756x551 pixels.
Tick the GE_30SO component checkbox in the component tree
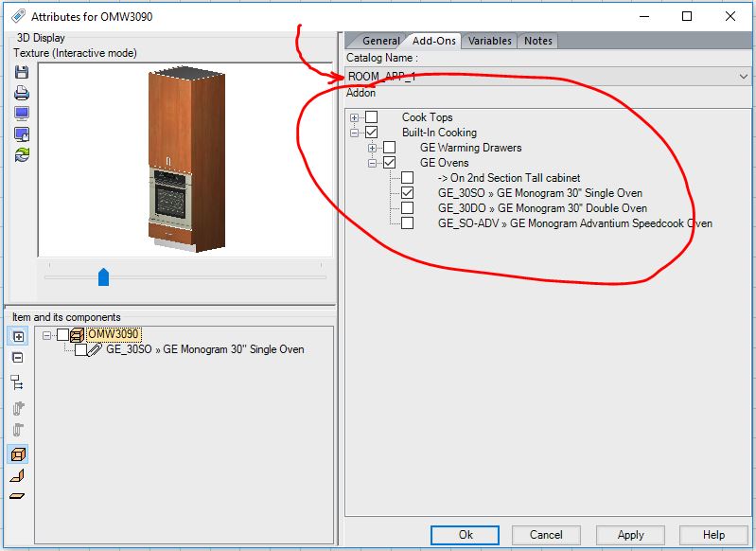click(81, 349)
